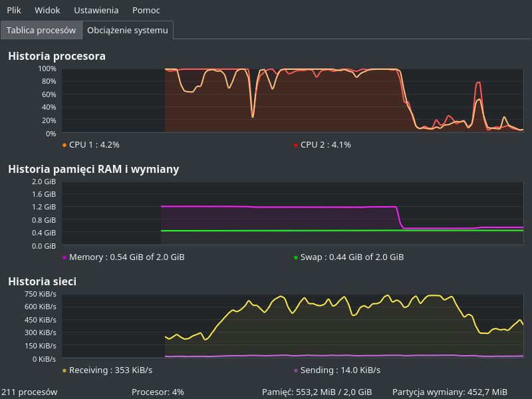
Task: Click the yellow Receiving color dot
Action: [65, 370]
